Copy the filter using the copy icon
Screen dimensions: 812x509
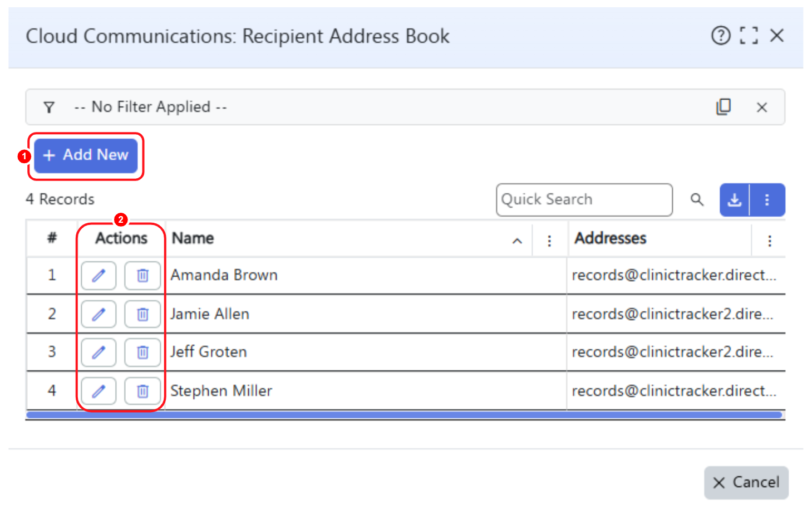[724, 106]
